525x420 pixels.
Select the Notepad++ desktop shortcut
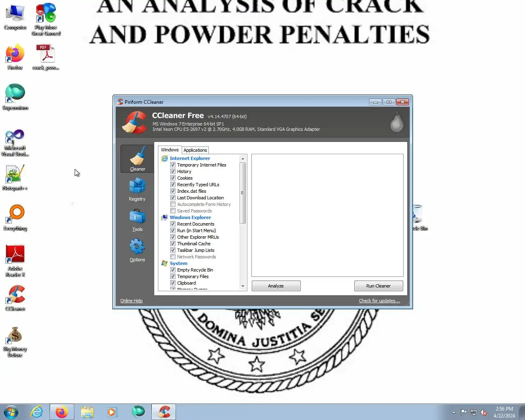pos(15,178)
